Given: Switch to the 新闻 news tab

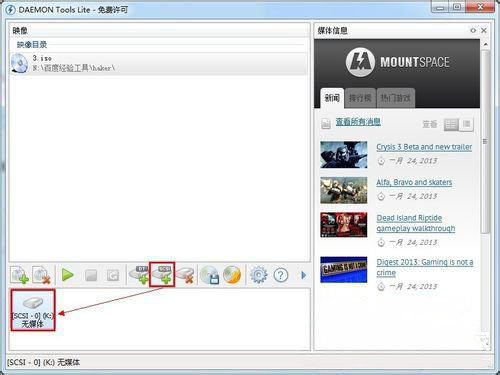Looking at the screenshot, I should click(x=332, y=98).
